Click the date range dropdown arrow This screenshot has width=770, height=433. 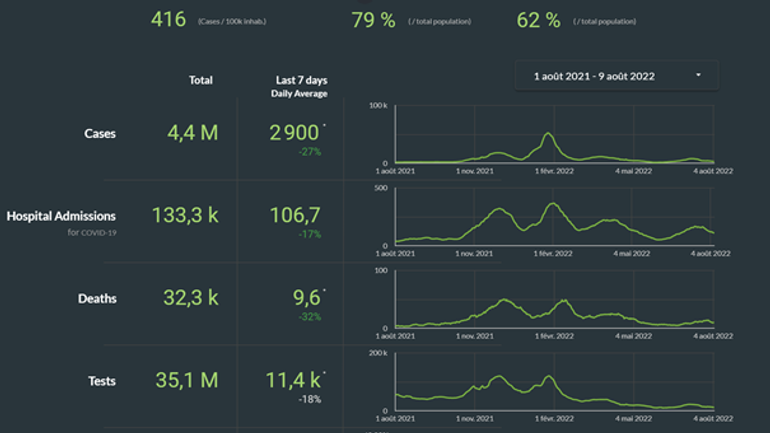(698, 75)
